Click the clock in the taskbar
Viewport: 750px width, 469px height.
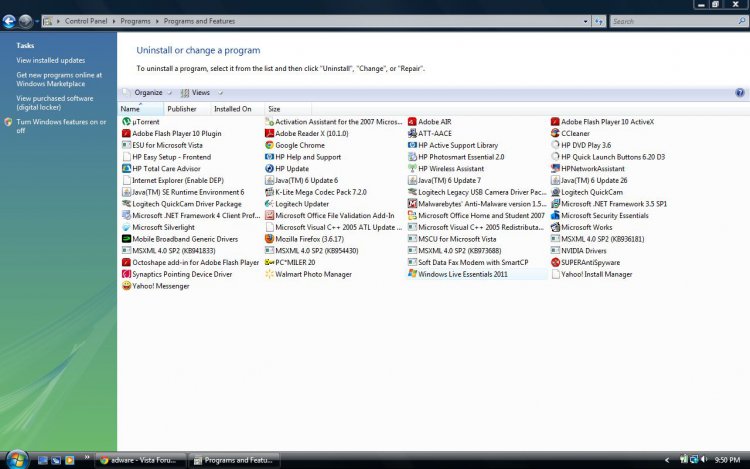728,460
